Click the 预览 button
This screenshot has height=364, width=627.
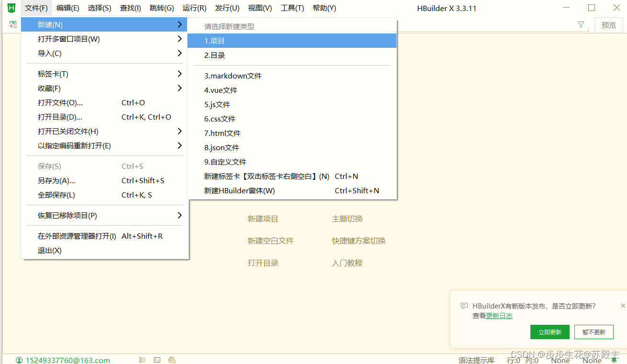(609, 25)
